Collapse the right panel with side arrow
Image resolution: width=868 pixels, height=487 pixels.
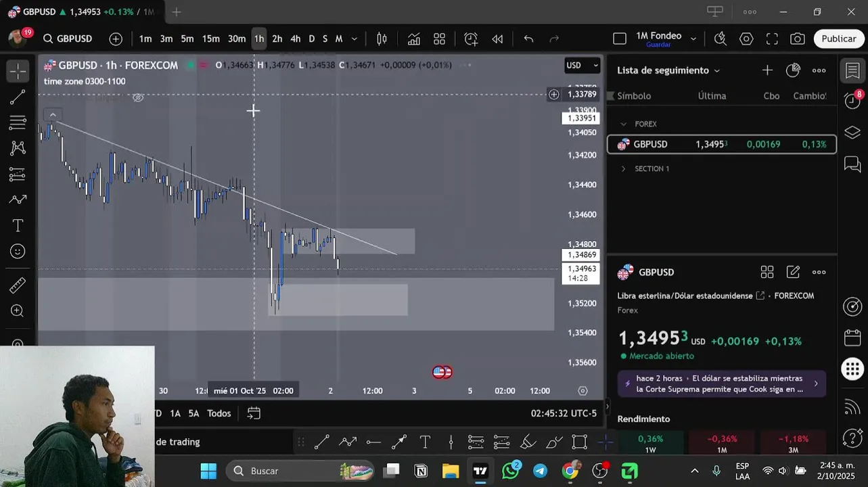click(x=607, y=407)
